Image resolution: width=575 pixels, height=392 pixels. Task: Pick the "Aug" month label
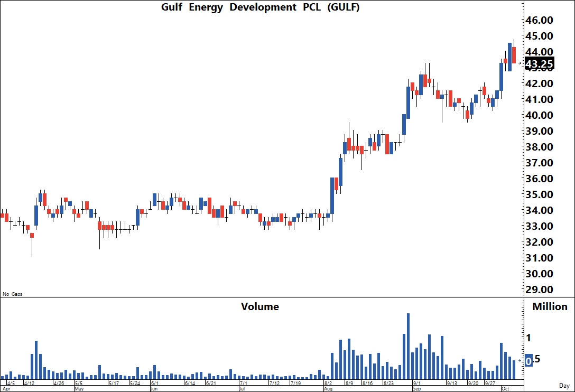[x=328, y=389]
